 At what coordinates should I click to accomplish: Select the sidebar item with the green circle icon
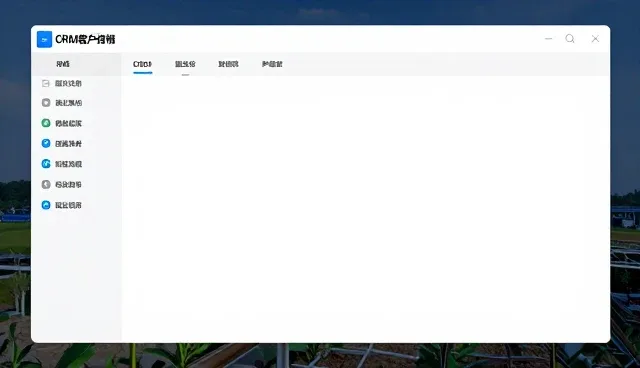(62, 123)
